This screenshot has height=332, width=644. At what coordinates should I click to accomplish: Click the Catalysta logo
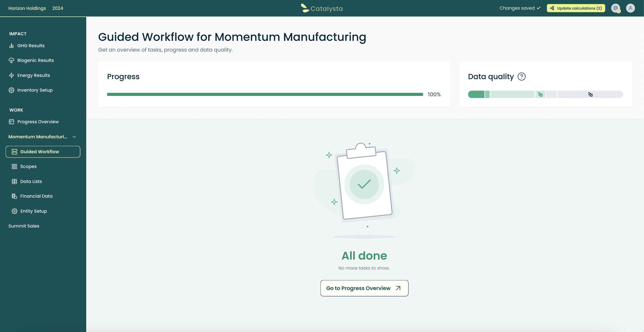click(322, 8)
